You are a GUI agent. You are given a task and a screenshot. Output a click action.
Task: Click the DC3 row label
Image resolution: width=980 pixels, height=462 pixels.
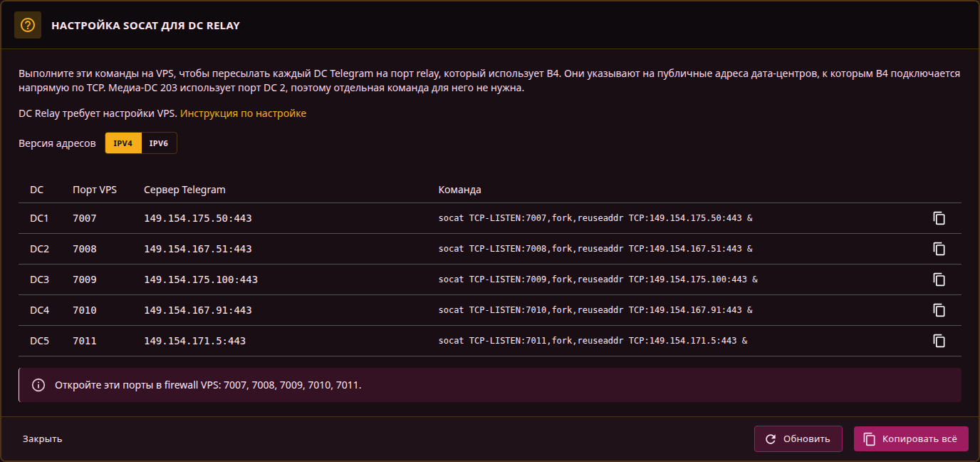(x=39, y=279)
